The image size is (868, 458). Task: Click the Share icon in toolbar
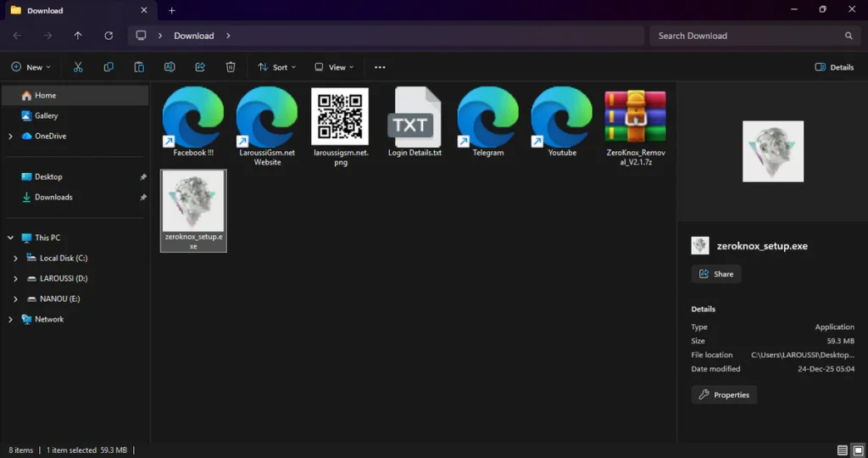point(200,67)
